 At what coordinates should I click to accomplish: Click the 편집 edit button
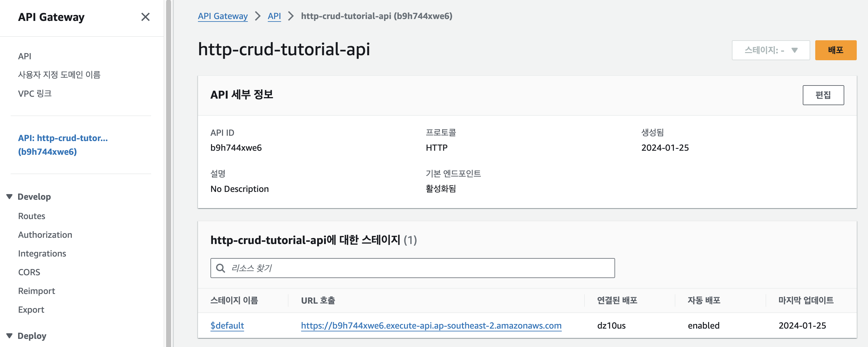point(823,95)
